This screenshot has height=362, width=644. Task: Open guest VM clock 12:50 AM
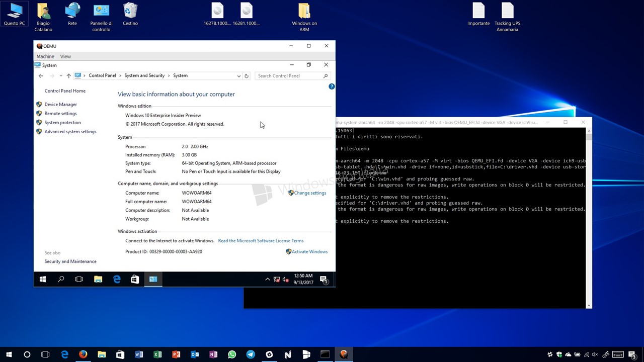pos(303,279)
